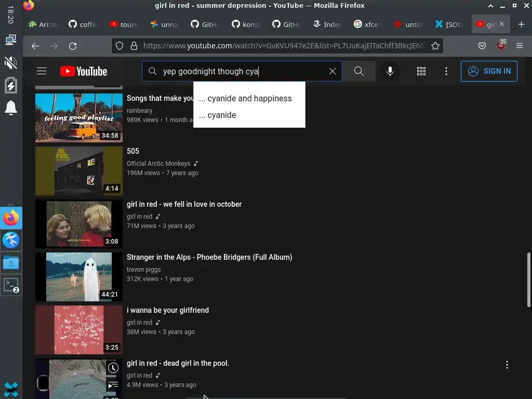Open the tracking protection shield
This screenshot has width=532, height=399.
(x=119, y=46)
